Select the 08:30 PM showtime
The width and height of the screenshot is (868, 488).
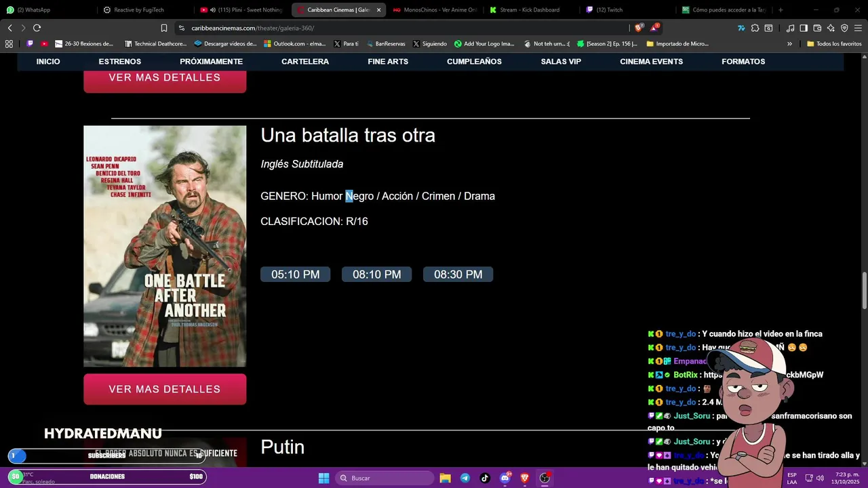pos(458,274)
